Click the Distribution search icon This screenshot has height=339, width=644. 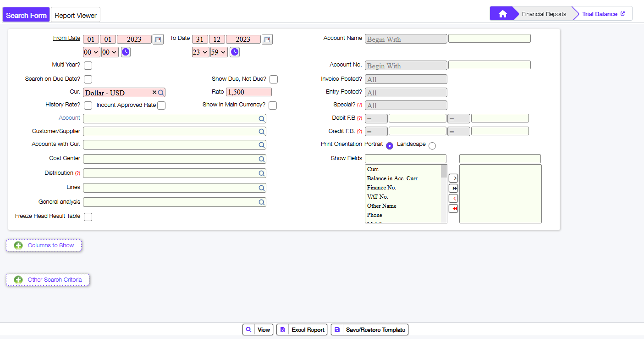coord(262,173)
